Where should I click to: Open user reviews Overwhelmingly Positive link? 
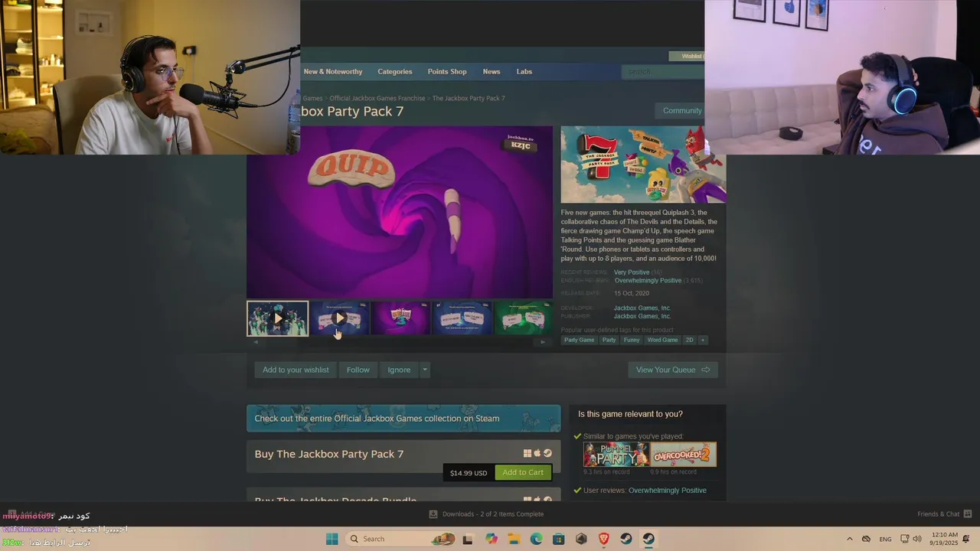point(668,490)
